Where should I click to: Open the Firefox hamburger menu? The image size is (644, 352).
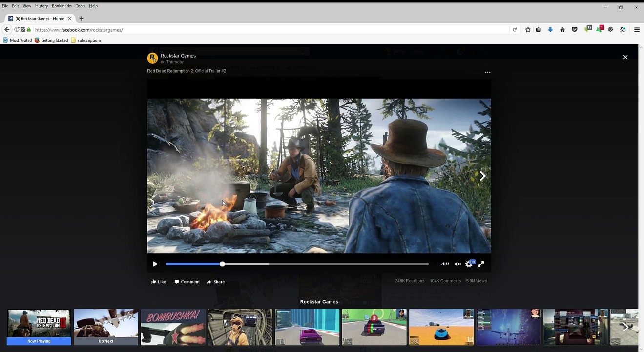(x=637, y=30)
